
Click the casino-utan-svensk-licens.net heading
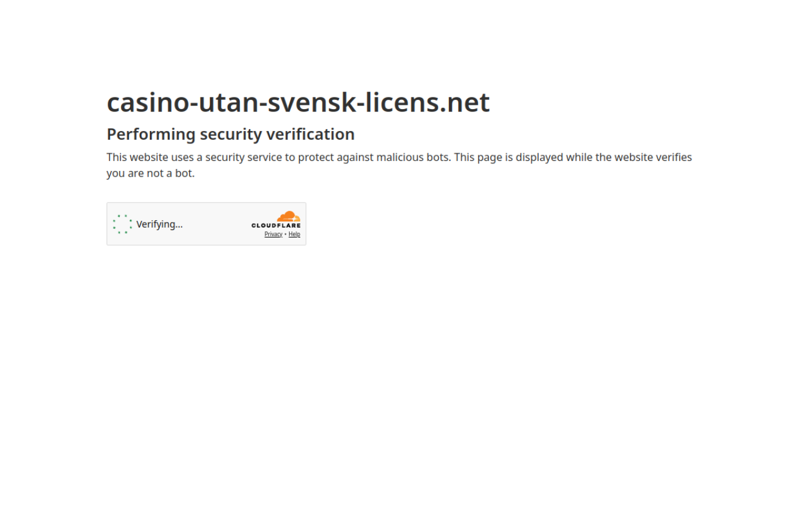coord(298,102)
